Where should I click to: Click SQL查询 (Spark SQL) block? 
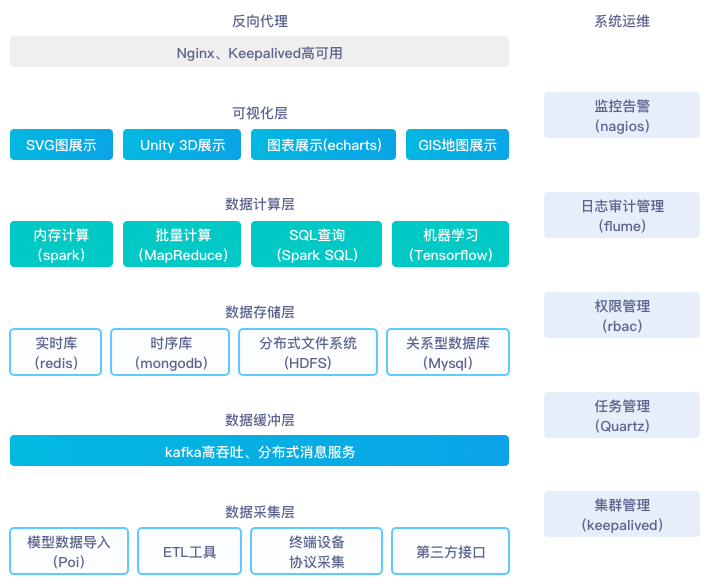316,245
